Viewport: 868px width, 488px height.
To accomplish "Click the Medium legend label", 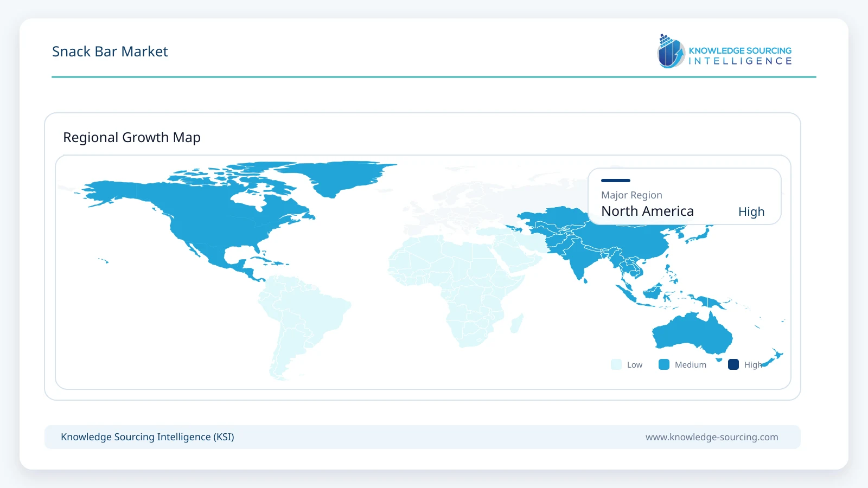I will pyautogui.click(x=691, y=365).
